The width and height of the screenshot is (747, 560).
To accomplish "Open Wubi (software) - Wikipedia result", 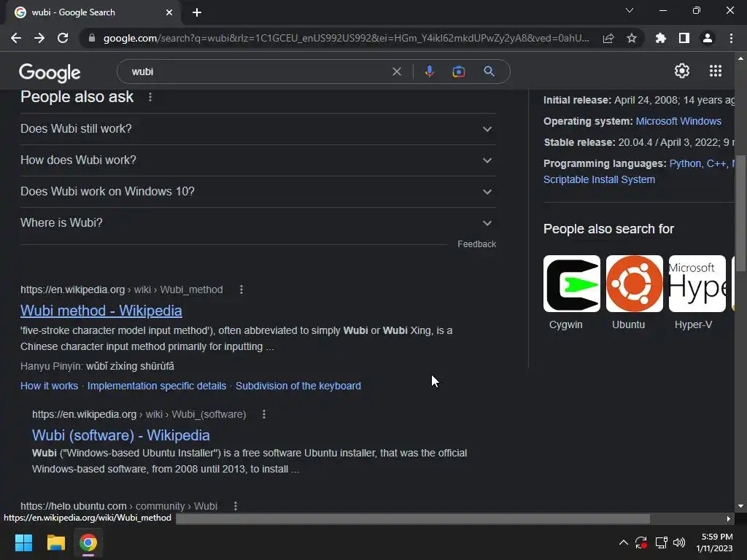I will click(x=121, y=435).
